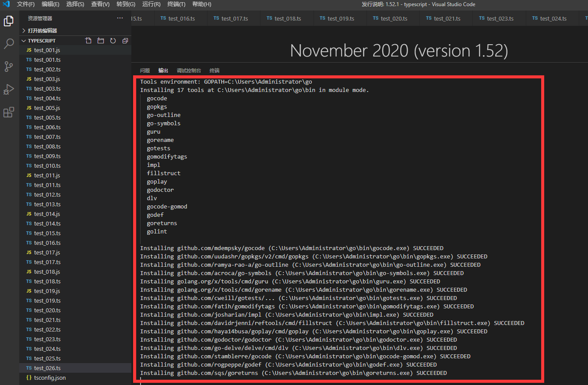This screenshot has height=385, width=588.
Task: Click the 'Installing github.com/sqs/goreturns' output line
Action: tap(293, 373)
